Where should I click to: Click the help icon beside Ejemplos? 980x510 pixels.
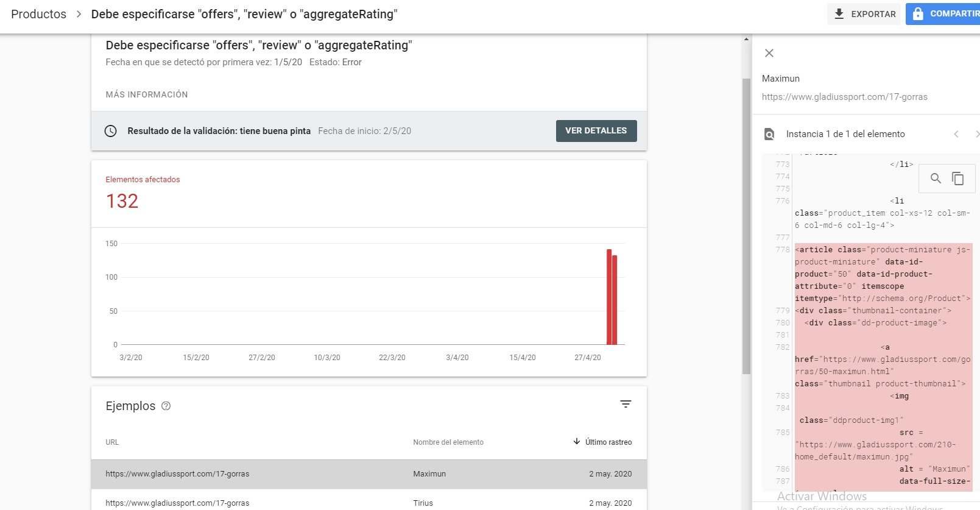(x=166, y=406)
